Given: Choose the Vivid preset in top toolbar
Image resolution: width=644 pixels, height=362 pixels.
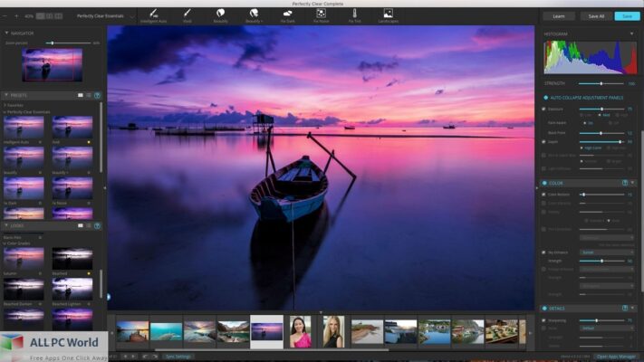Looking at the screenshot, I should pyautogui.click(x=187, y=14).
